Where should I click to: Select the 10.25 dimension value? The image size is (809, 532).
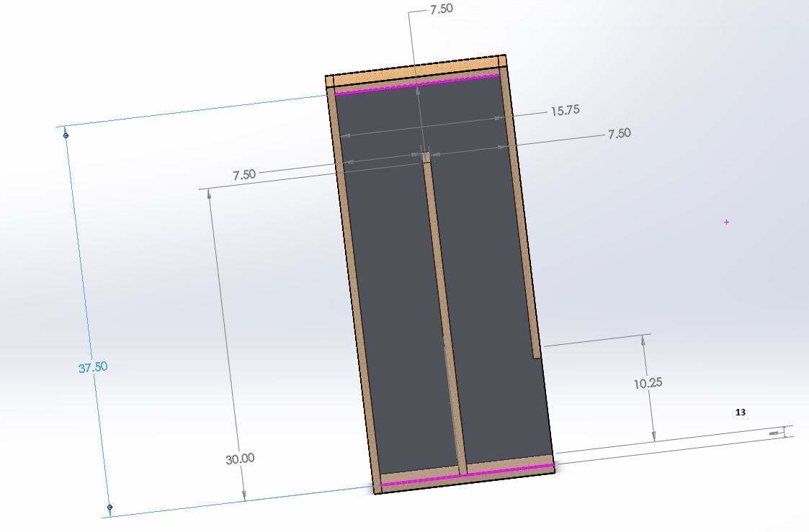point(648,383)
